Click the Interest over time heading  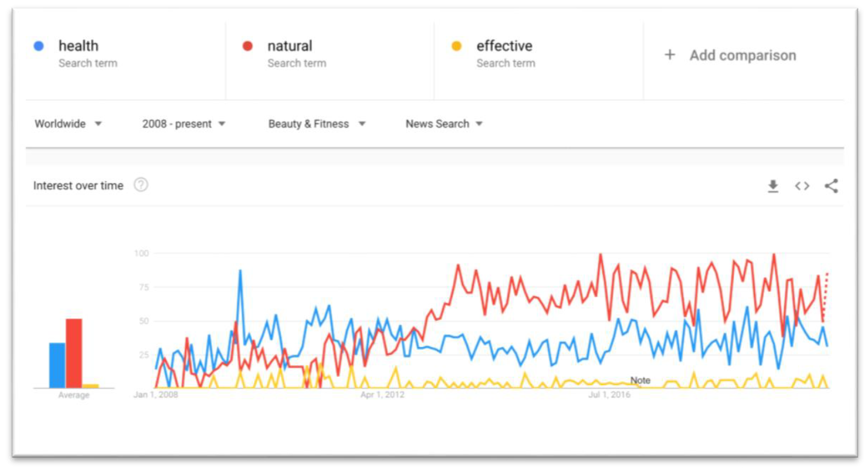pyautogui.click(x=78, y=185)
